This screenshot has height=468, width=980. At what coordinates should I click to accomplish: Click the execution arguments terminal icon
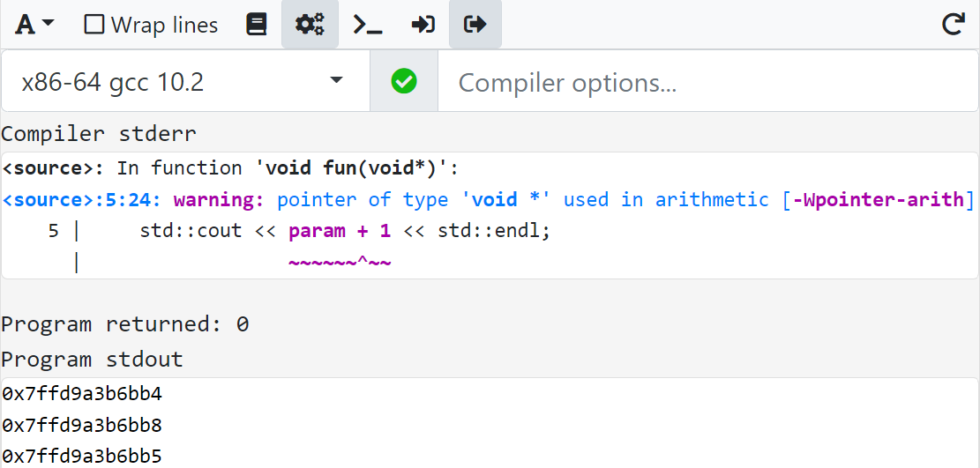click(x=368, y=25)
